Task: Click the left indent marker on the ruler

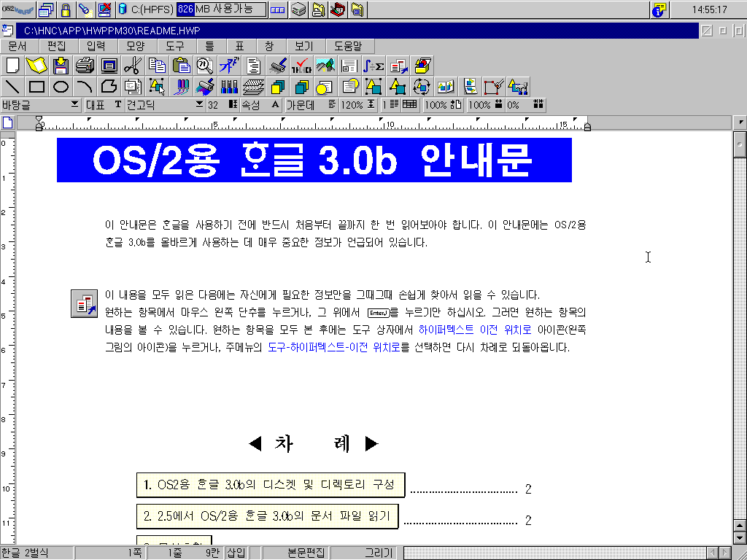Action: pos(39,122)
